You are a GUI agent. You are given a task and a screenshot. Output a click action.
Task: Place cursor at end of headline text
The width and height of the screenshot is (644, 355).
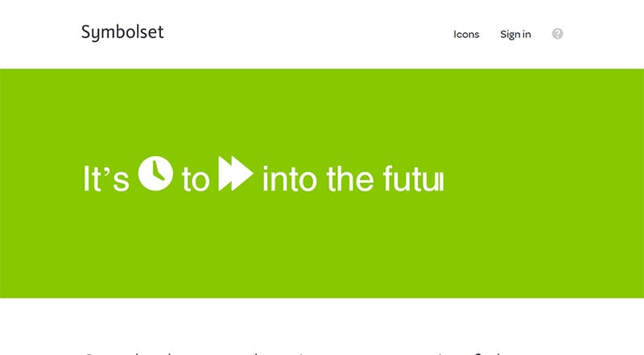(x=442, y=180)
